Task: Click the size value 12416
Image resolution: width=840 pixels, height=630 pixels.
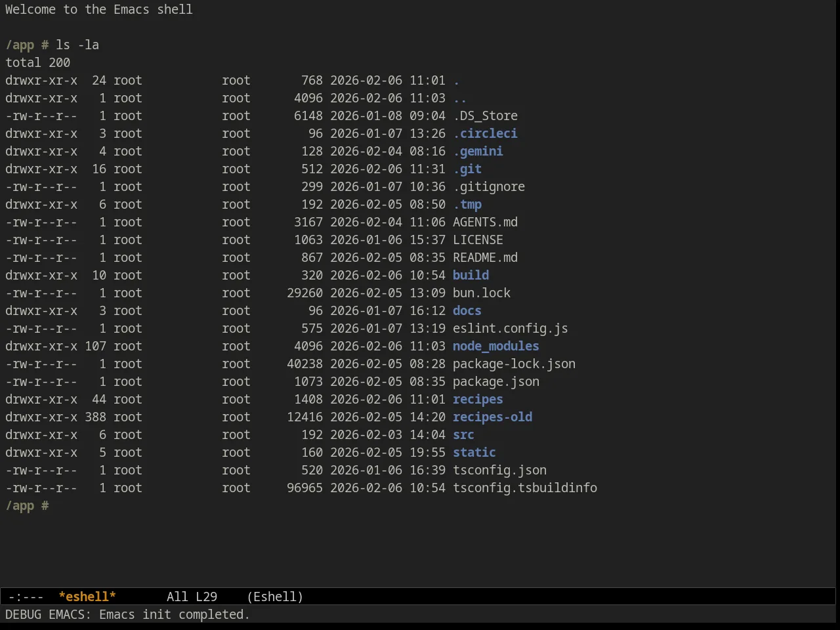Action: click(x=304, y=417)
